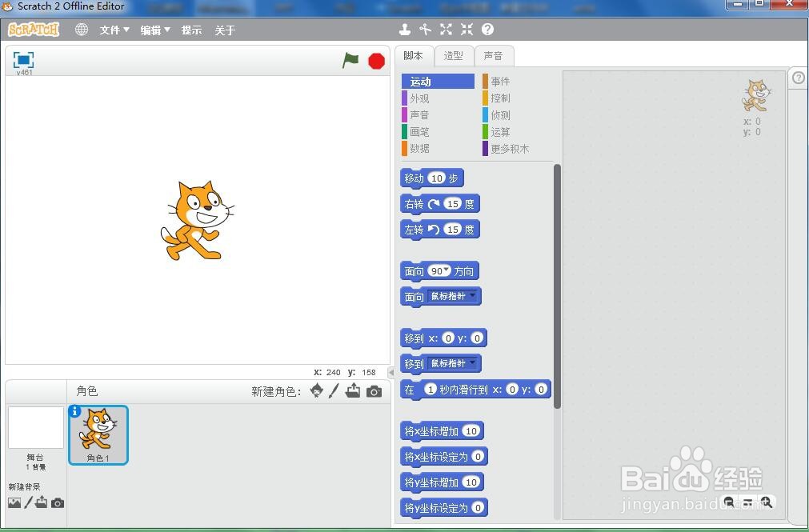Select the duplicate stamp tool
This screenshot has width=809, height=532.
(x=405, y=30)
